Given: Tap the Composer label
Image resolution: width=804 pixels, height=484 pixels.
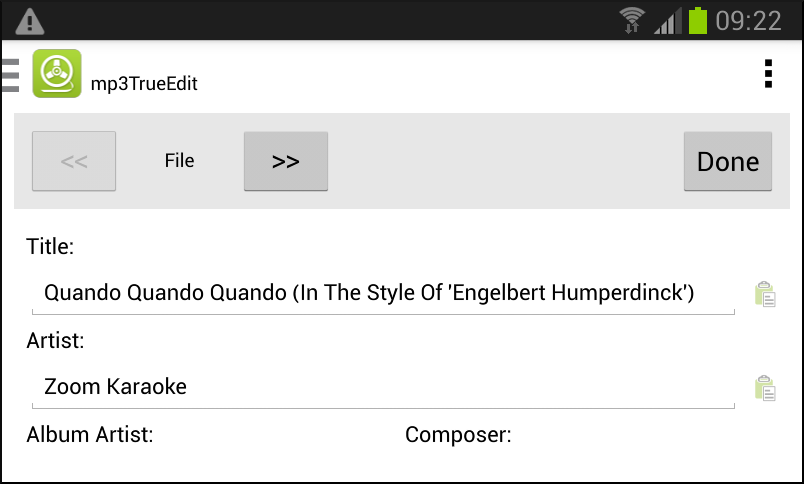Looking at the screenshot, I should pos(458,435).
